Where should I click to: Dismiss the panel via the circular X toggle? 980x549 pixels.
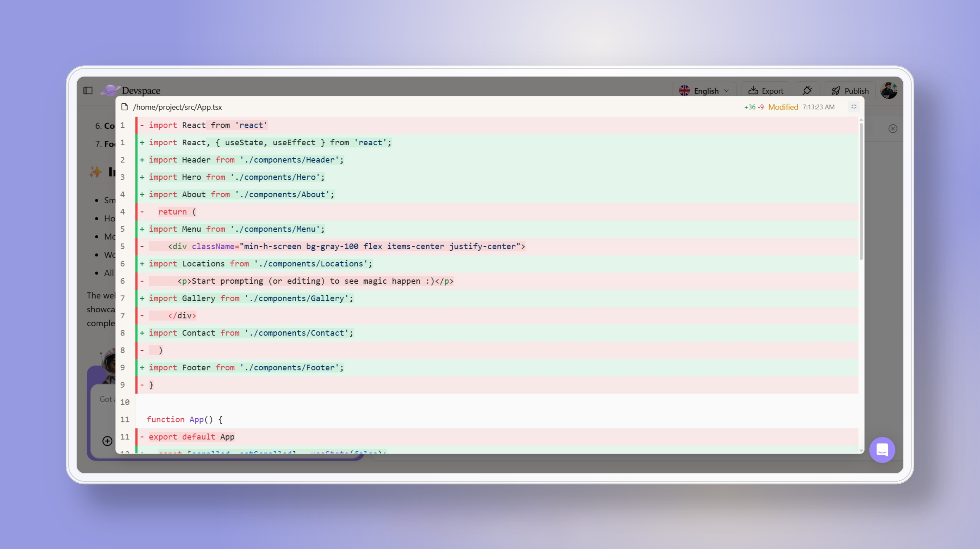pos(893,129)
